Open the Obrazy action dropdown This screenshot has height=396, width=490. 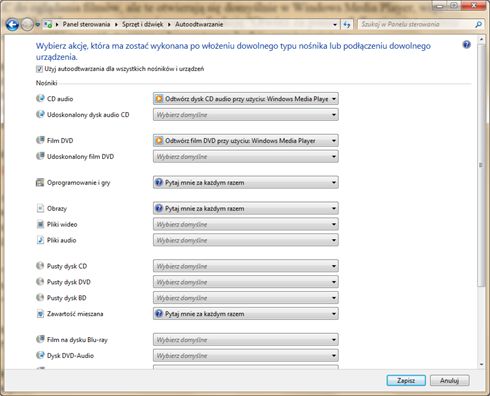coord(246,208)
